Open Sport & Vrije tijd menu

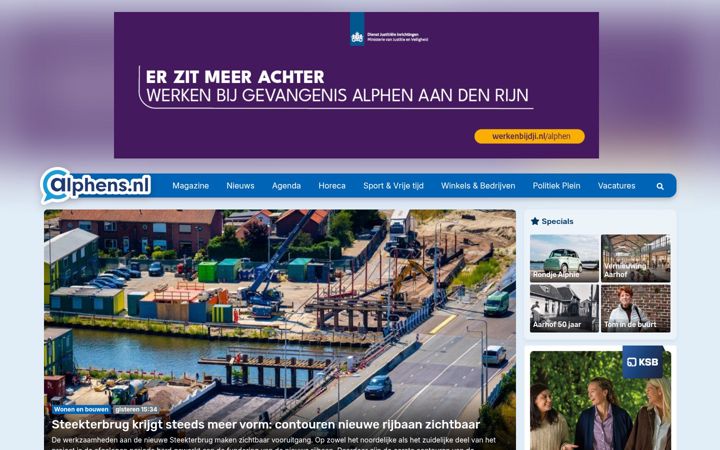coord(393,186)
